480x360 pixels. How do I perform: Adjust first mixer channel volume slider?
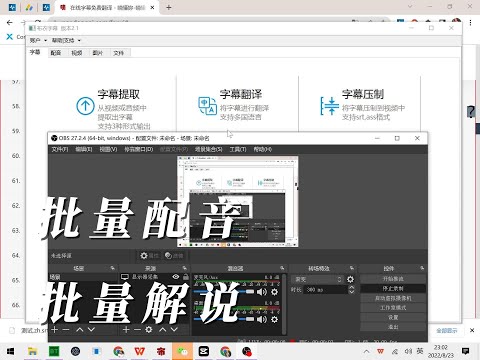pos(224,292)
